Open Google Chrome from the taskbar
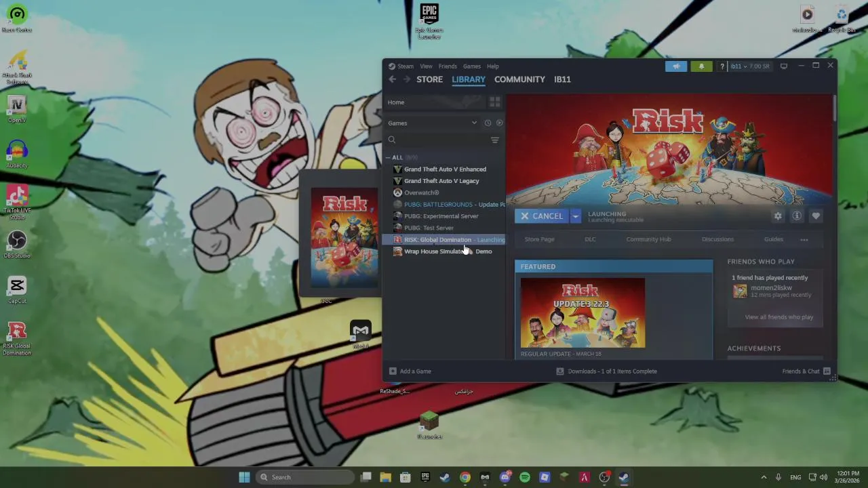 point(465,477)
